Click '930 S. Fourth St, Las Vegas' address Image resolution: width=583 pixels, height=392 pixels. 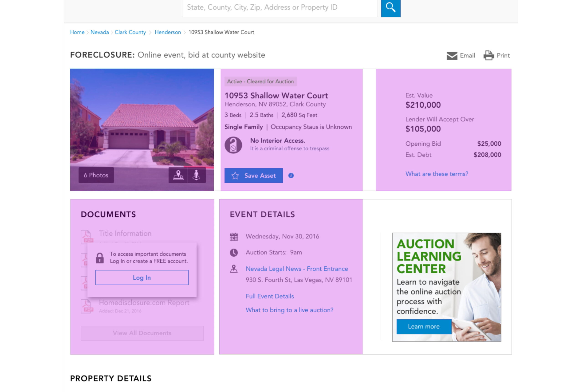point(299,280)
